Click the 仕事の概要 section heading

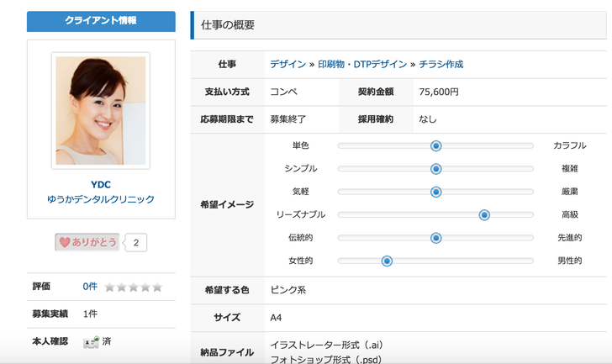(x=228, y=25)
